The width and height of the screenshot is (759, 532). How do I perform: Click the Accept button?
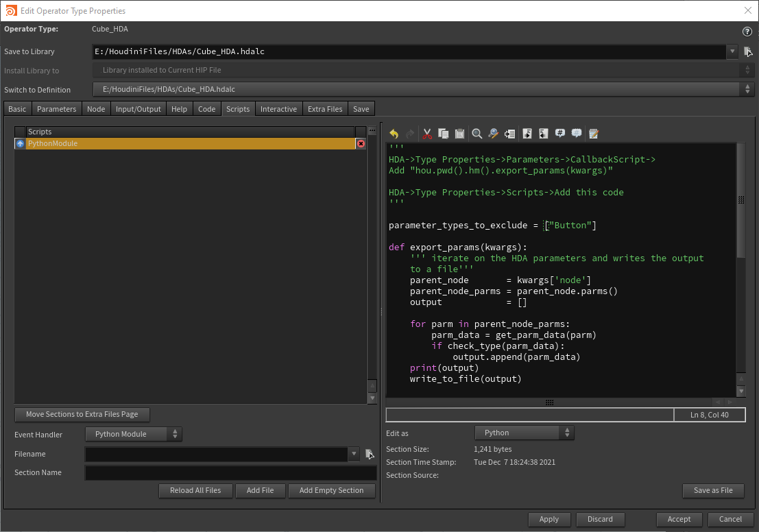(679, 519)
